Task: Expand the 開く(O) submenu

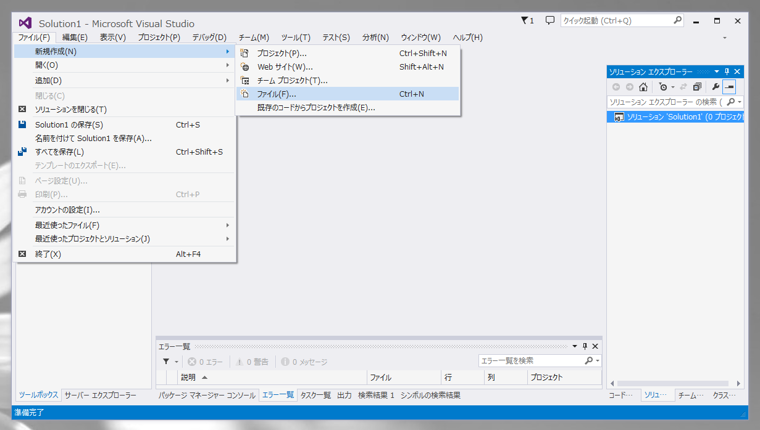Action: (125, 65)
